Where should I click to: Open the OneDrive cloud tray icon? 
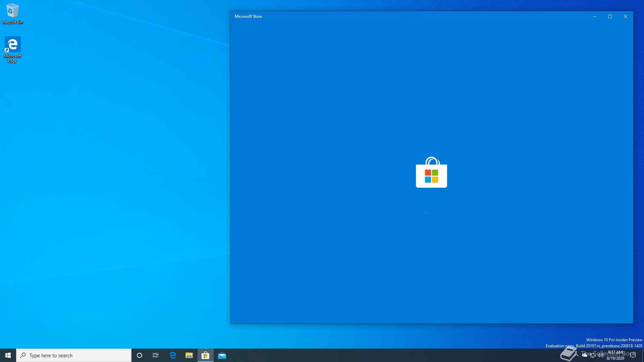point(585,355)
